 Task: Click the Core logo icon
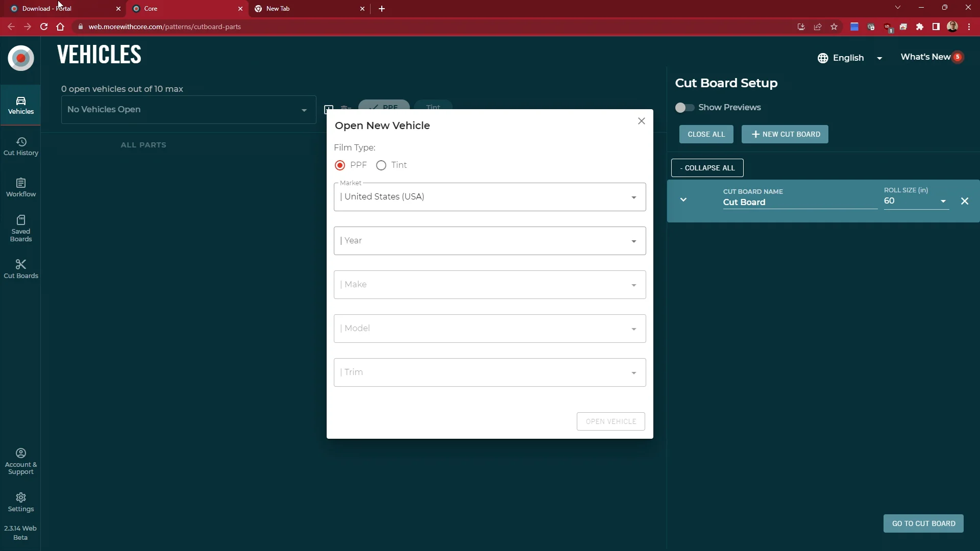pyautogui.click(x=21, y=58)
